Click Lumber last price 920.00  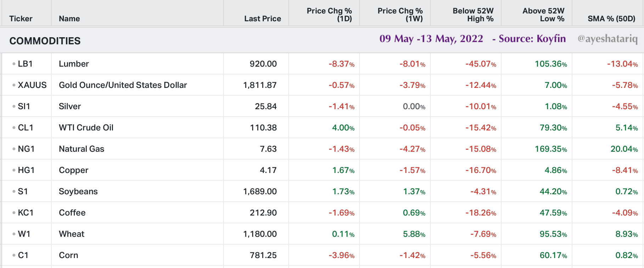point(263,64)
